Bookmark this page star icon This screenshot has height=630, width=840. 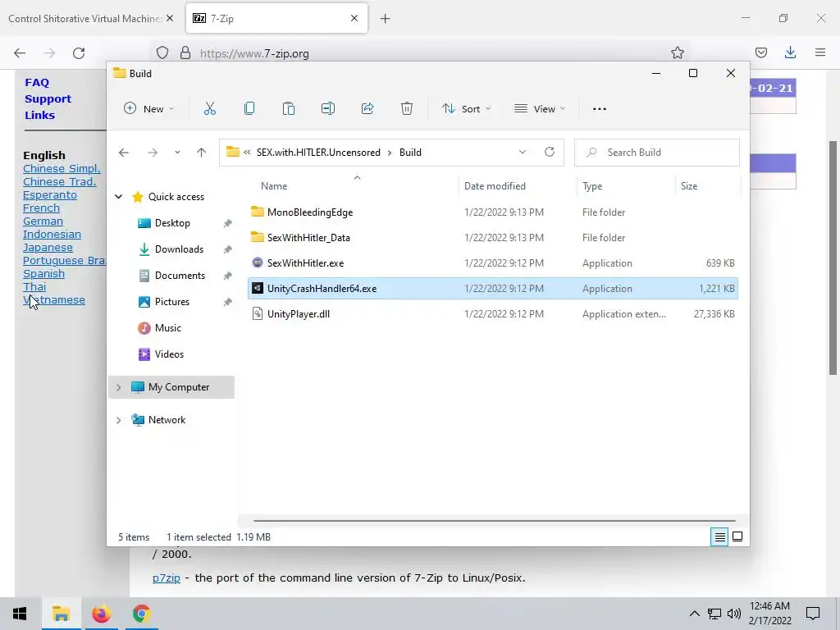point(677,52)
